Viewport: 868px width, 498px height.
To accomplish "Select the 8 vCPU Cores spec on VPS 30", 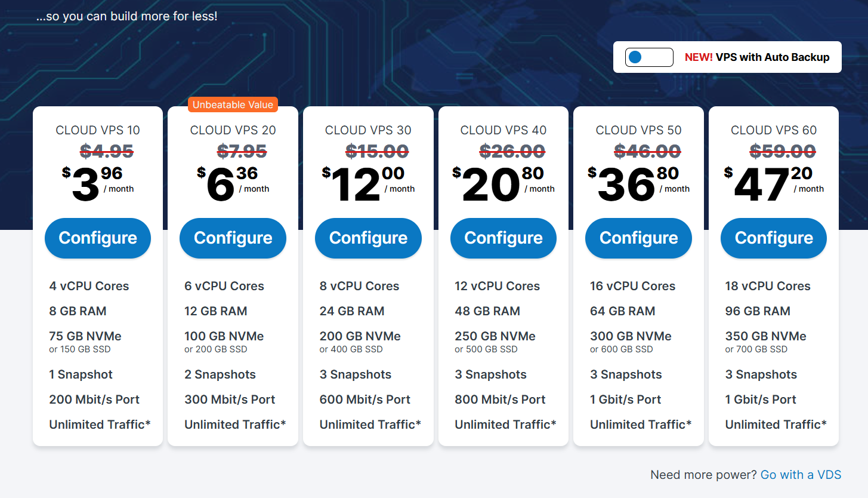I will point(359,286).
